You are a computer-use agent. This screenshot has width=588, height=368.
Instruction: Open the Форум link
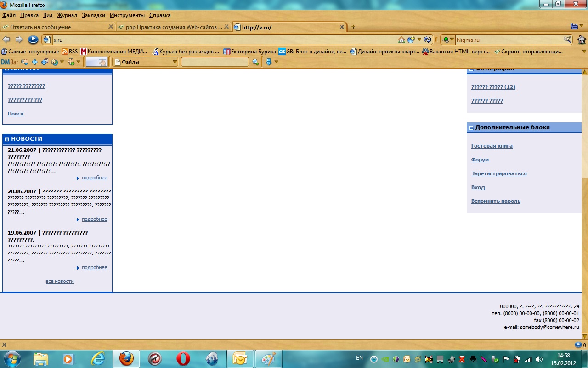tap(480, 160)
